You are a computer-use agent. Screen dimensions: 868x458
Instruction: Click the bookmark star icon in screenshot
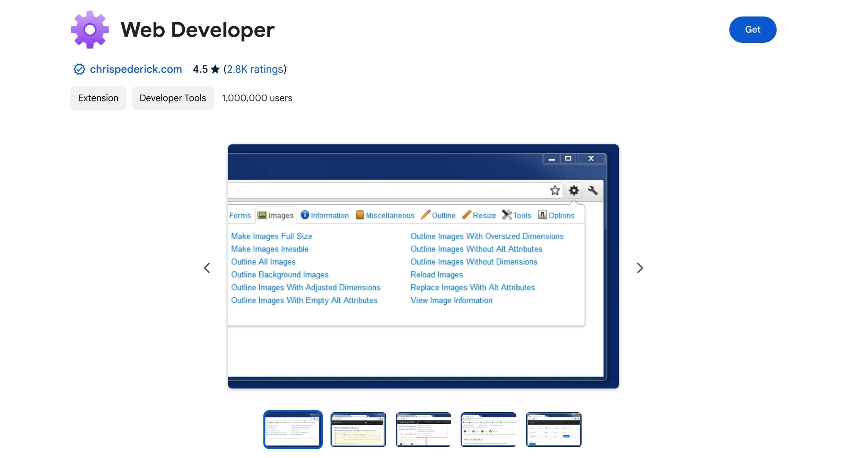[x=555, y=190]
